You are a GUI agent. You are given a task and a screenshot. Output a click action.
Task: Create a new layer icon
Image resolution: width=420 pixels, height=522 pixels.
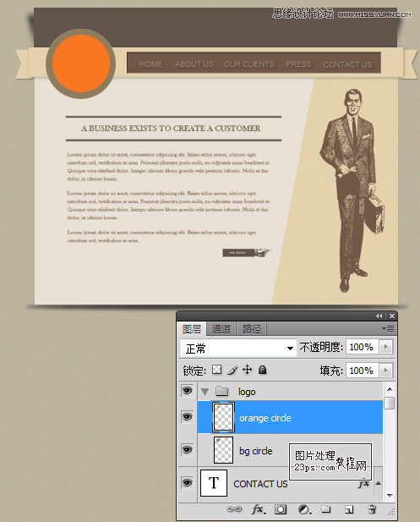pyautogui.click(x=349, y=509)
